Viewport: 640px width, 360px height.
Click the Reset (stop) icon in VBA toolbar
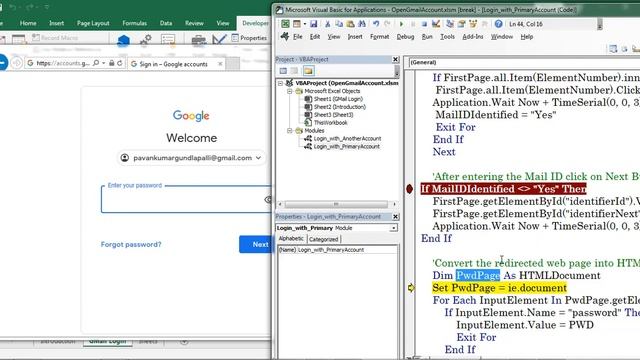tap(424, 24)
